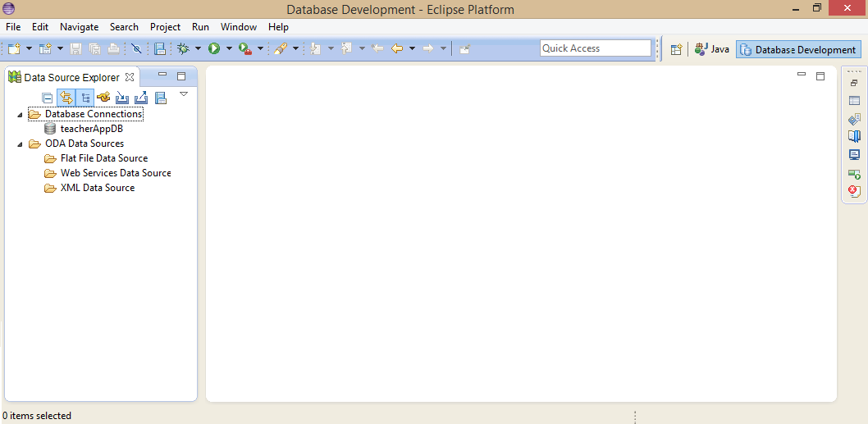Click the Save All icon in toolbar
868x424 pixels.
point(94,48)
